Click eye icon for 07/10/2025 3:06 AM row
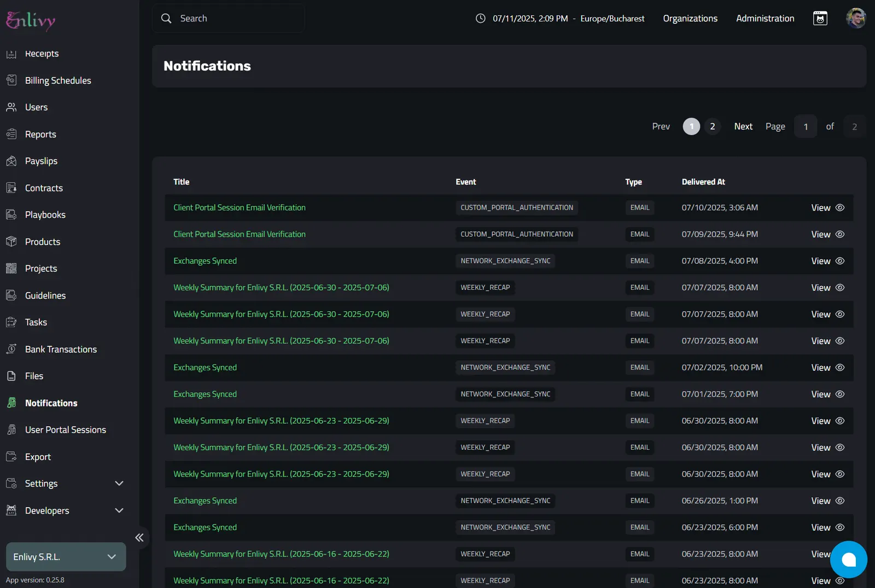 (x=840, y=207)
